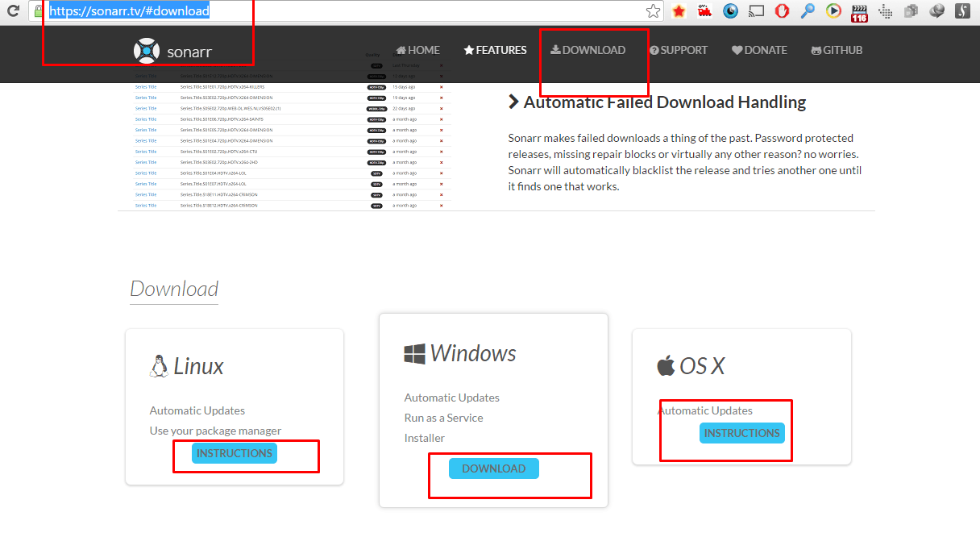The image size is (980, 558).
Task: Open OS X Instructions button
Action: point(741,433)
